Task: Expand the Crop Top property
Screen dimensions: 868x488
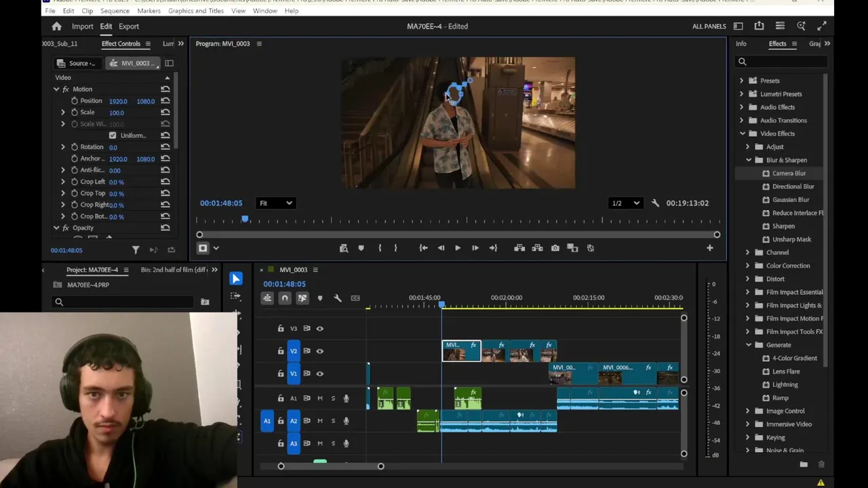Action: [63, 193]
